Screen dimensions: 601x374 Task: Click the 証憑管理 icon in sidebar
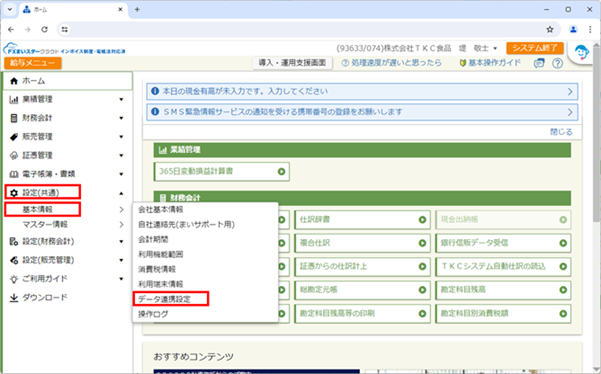pos(14,156)
